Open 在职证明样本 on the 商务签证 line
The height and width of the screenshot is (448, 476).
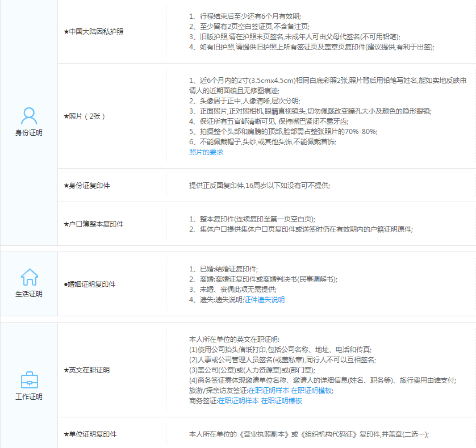coord(238,401)
